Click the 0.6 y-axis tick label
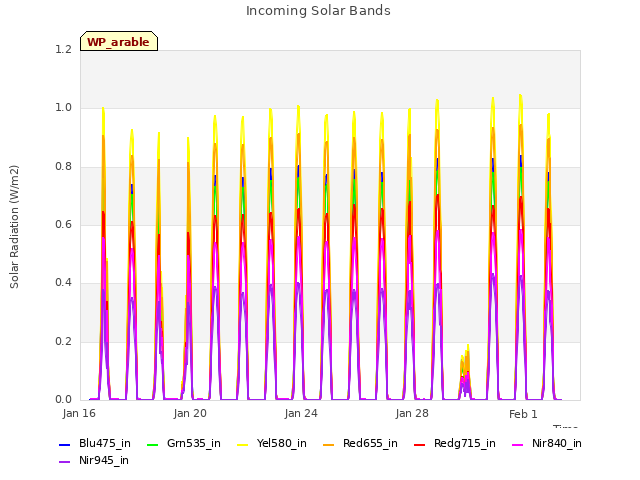 (x=63, y=224)
